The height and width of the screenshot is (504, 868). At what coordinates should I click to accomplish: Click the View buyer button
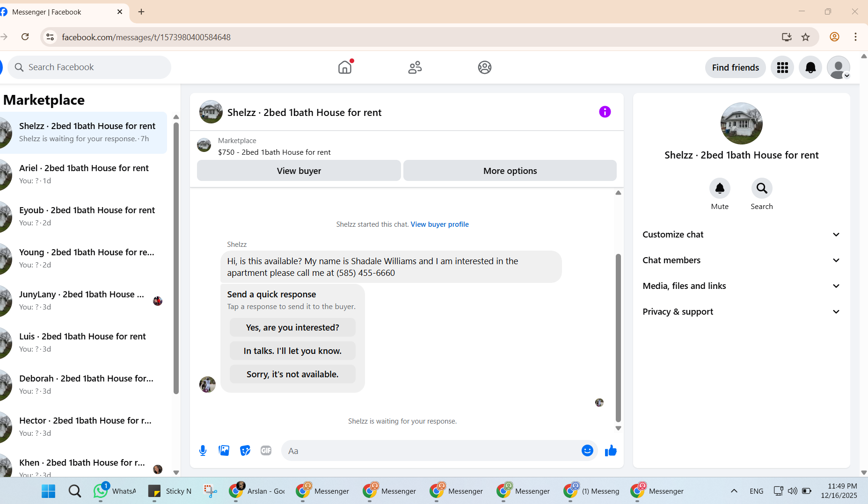point(299,171)
